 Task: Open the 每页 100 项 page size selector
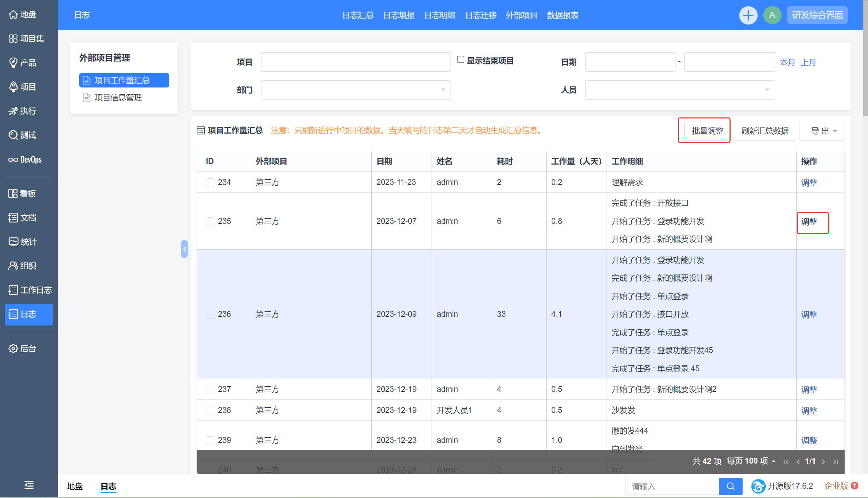(751, 461)
